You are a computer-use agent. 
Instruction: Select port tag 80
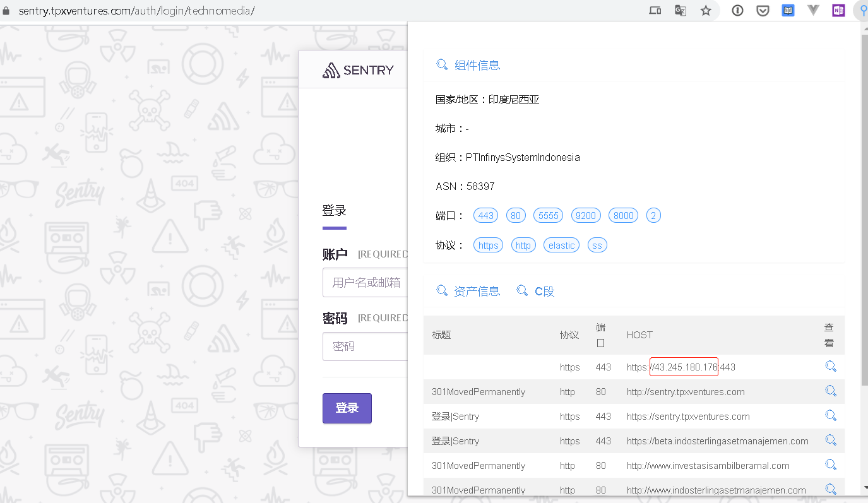click(516, 215)
